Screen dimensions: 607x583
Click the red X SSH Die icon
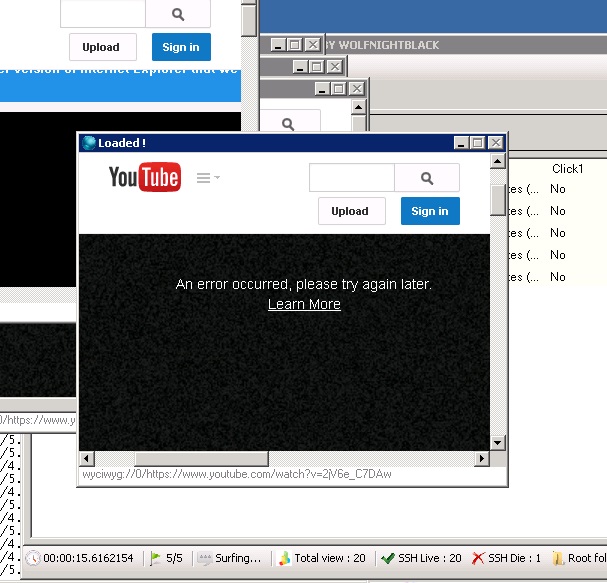[x=478, y=558]
